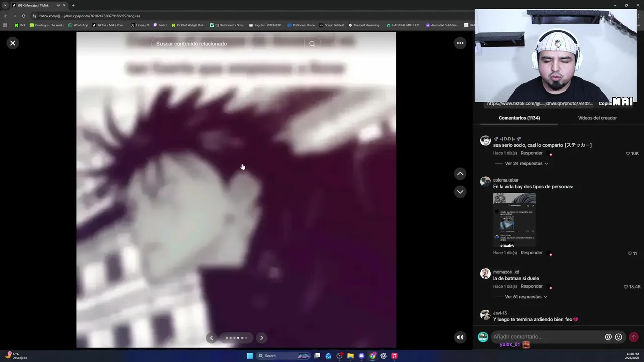Reply to coloma.tobar's comment
Screen dimensions: 644x362
click(x=531, y=253)
